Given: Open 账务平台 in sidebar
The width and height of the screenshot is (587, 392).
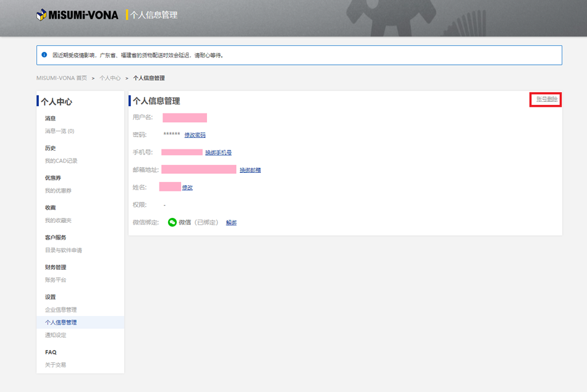Looking at the screenshot, I should coord(56,280).
